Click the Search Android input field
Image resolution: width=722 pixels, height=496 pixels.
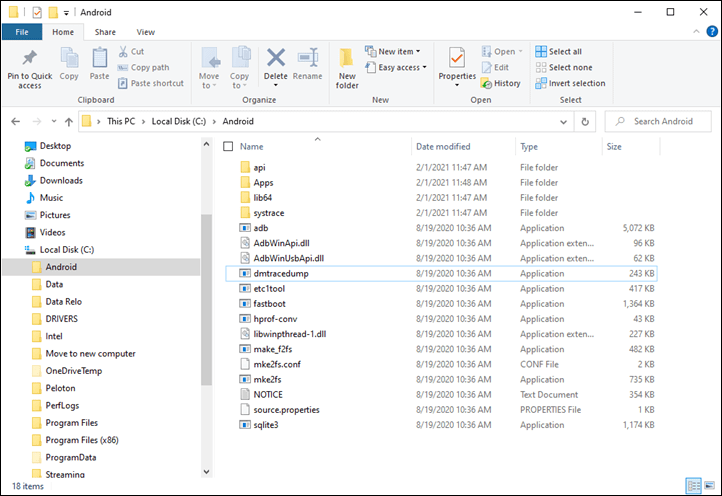[x=658, y=122]
